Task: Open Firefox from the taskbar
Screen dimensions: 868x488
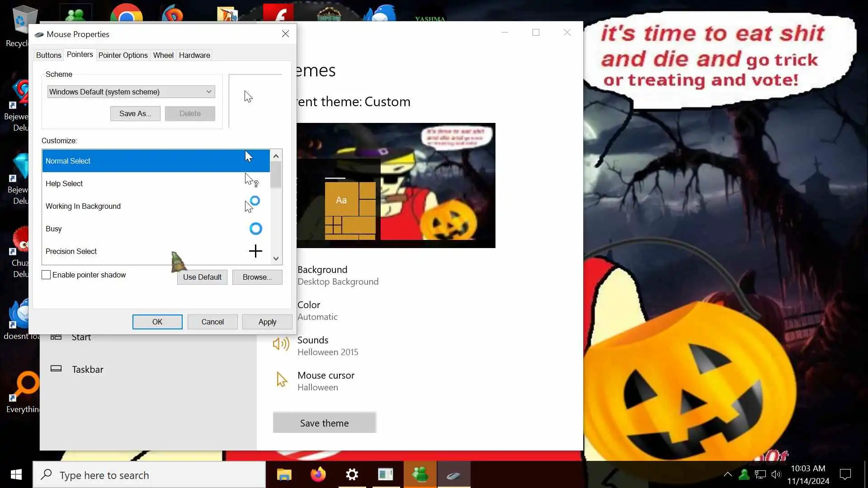Action: click(x=318, y=475)
